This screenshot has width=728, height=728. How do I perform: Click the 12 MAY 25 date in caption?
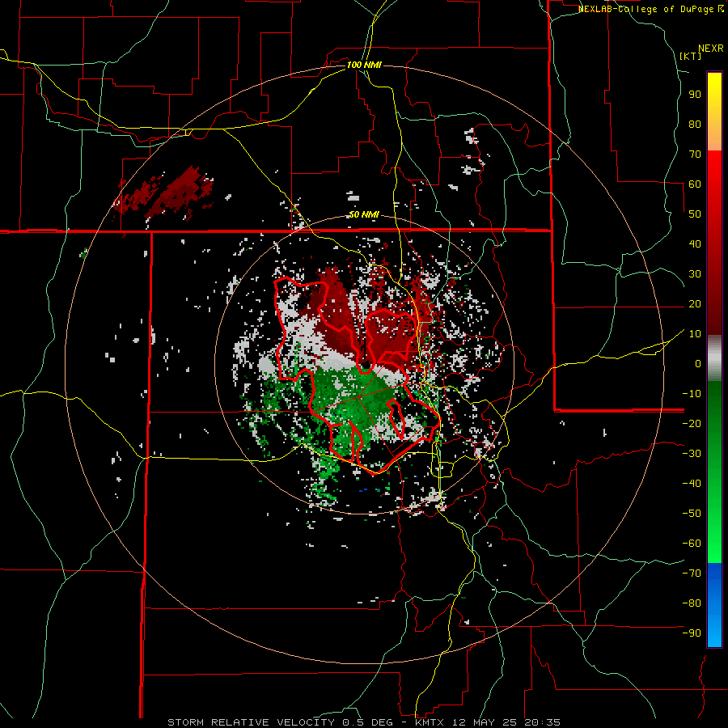[x=485, y=722]
